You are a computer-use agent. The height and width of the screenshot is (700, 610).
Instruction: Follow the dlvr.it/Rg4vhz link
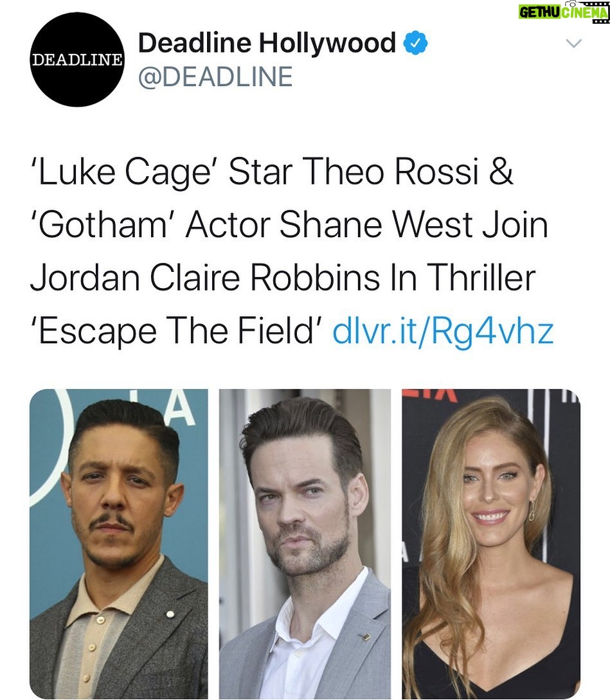[x=443, y=331]
